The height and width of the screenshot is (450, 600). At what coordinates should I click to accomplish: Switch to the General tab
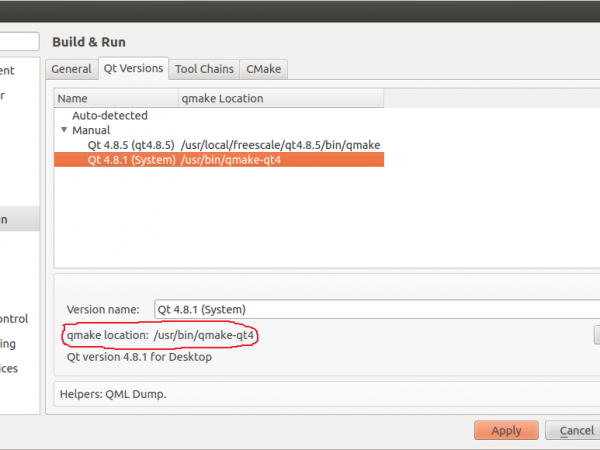(71, 69)
